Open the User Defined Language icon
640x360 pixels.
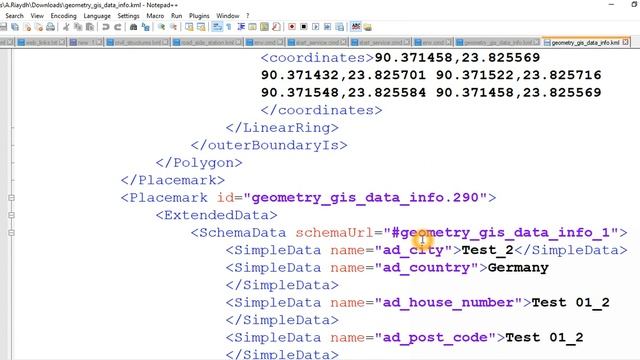(253, 27)
